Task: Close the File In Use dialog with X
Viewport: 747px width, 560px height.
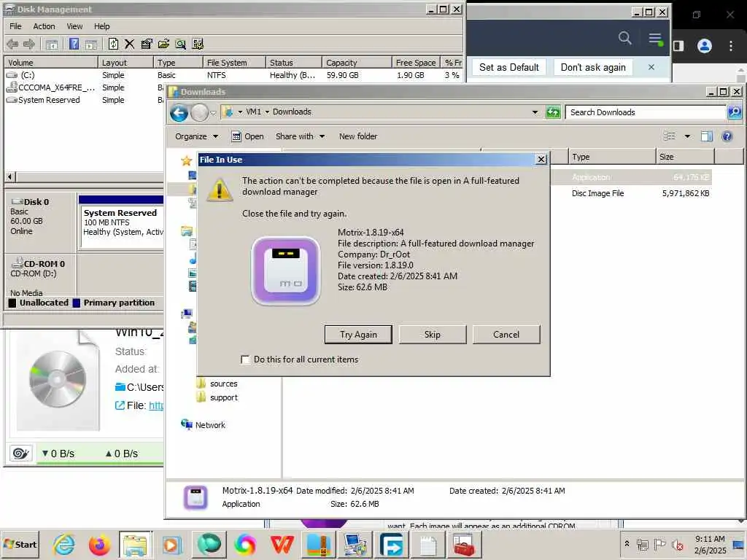Action: coord(541,160)
